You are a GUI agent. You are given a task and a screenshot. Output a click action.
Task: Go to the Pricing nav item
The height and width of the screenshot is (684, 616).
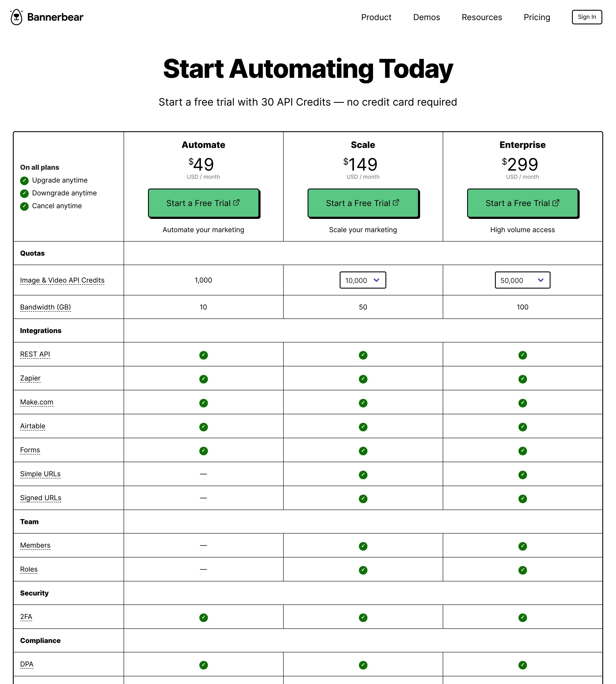coord(537,17)
